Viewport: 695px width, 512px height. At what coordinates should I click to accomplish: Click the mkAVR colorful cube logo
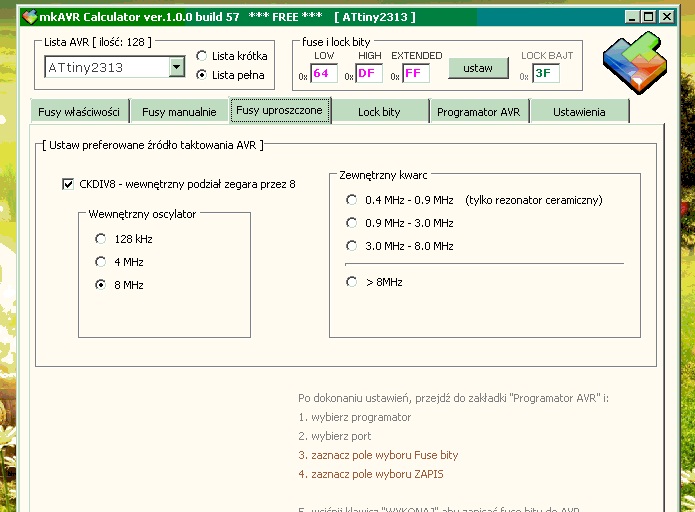(x=635, y=63)
